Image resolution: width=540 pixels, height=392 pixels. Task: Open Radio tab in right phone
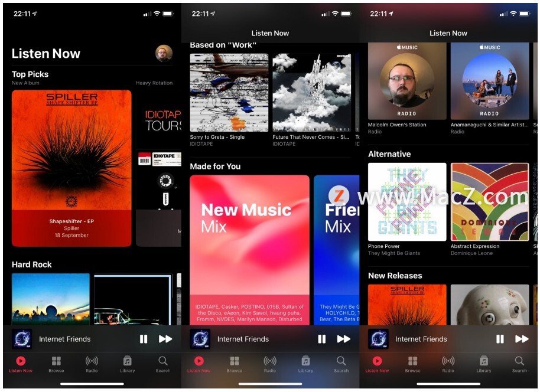coord(448,364)
